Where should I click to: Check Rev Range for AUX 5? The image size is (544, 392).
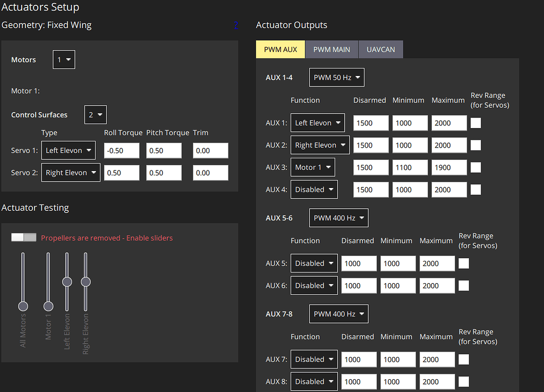click(x=463, y=263)
